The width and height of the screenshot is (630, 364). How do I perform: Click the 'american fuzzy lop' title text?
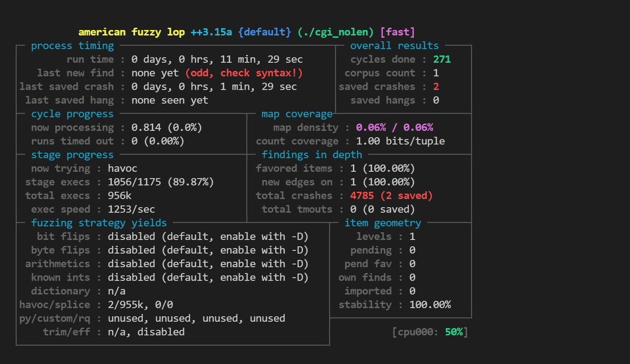[131, 32]
